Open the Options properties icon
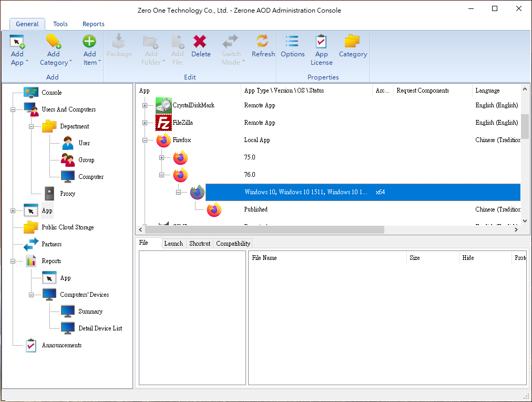The width and height of the screenshot is (532, 402). pos(292,42)
